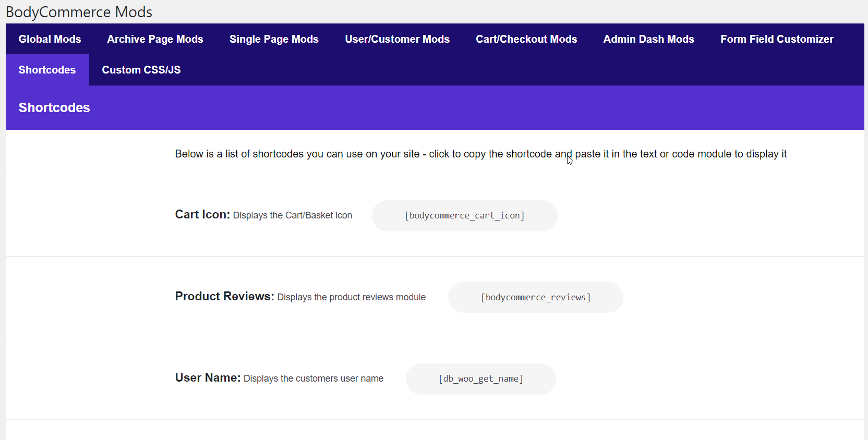Image resolution: width=868 pixels, height=440 pixels.
Task: Go to User/Customer Mods tab
Action: (397, 39)
